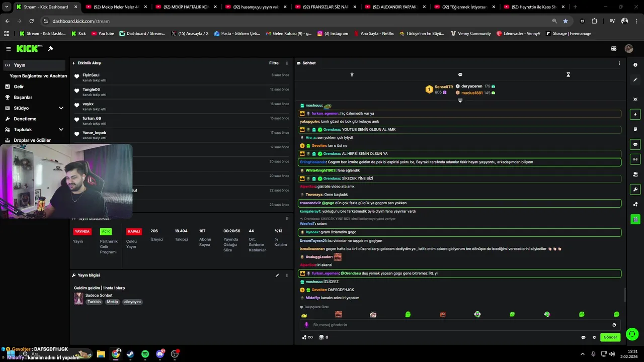Click focus-frame icon in right sidebar
This screenshot has height=362, width=644.
tap(635, 100)
